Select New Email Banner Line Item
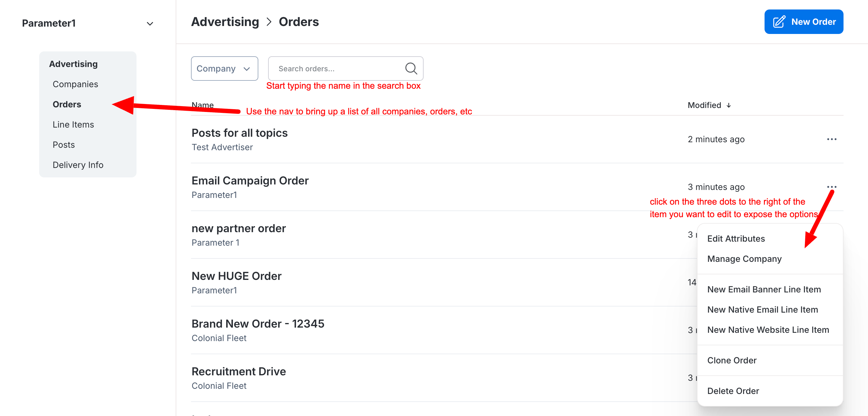868x416 pixels. tap(764, 289)
